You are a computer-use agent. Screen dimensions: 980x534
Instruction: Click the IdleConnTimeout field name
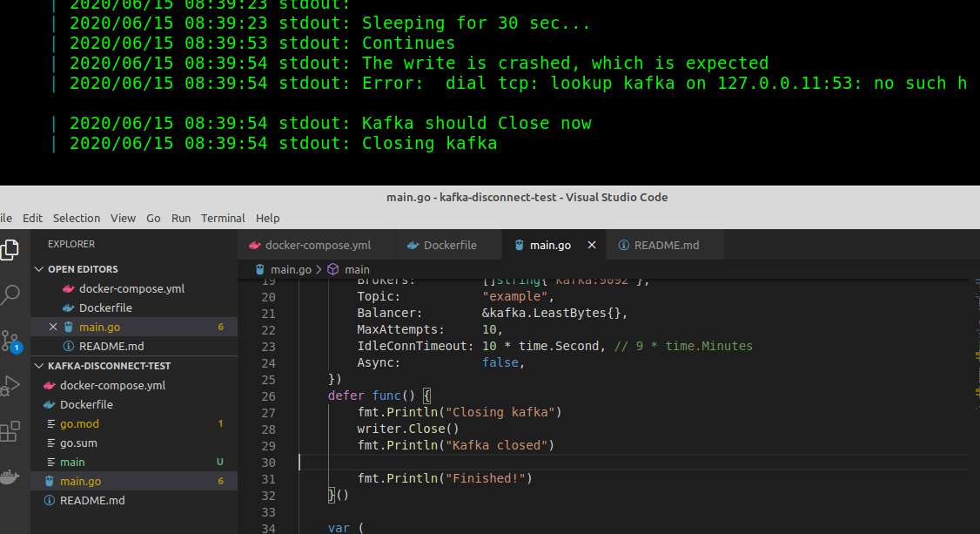click(x=412, y=346)
